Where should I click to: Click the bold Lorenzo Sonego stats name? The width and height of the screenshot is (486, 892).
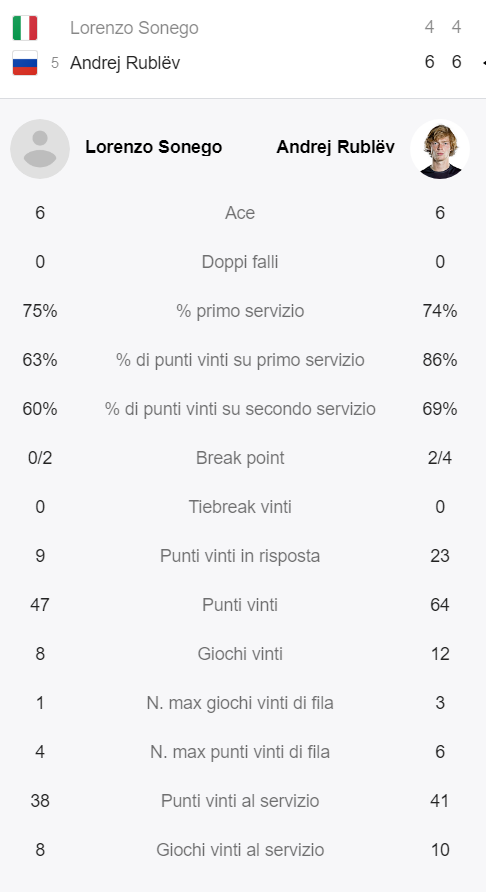[154, 147]
